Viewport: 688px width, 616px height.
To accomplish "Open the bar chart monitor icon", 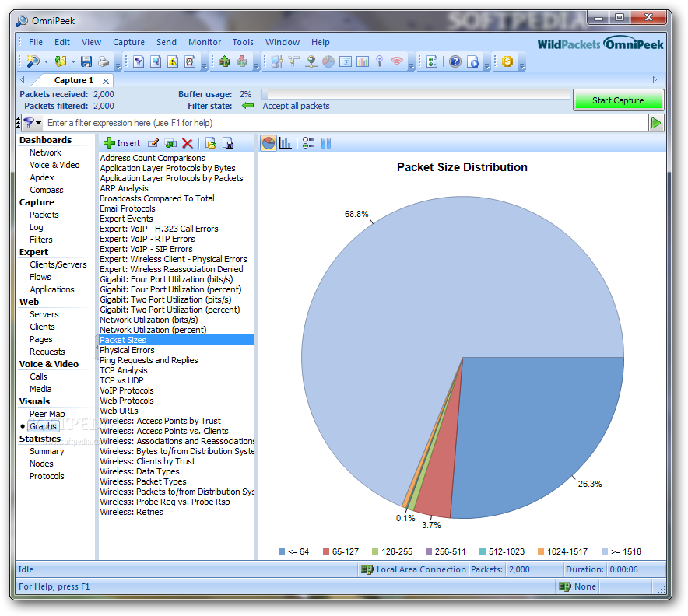I will click(x=363, y=61).
